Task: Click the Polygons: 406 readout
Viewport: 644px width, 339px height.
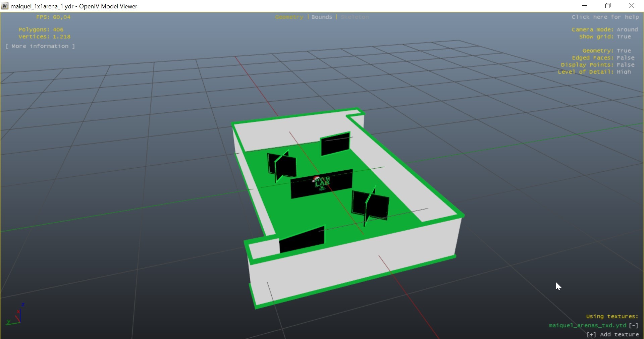Action: 41,30
